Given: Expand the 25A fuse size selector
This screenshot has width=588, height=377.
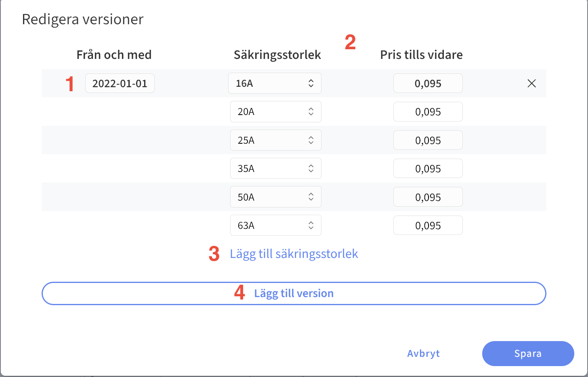Looking at the screenshot, I should [x=276, y=140].
